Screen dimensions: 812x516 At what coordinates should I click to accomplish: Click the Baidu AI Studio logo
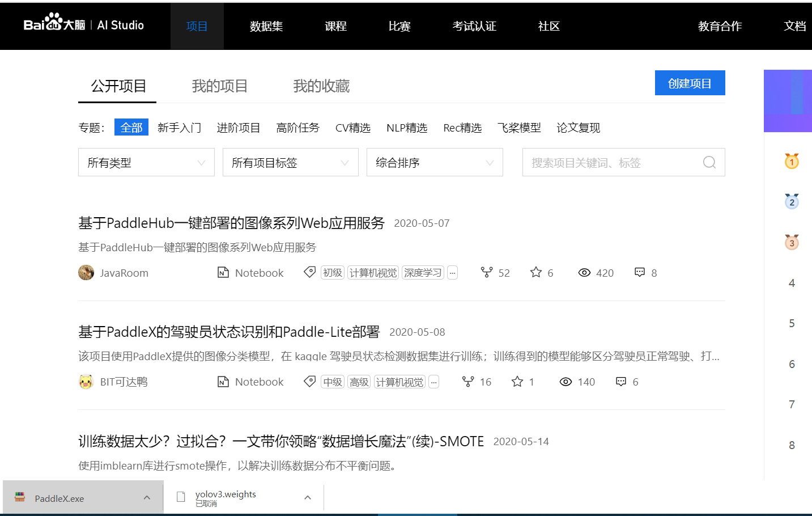(x=84, y=24)
